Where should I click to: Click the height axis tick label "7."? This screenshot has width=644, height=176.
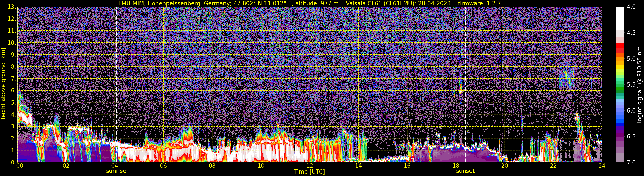click(13, 79)
